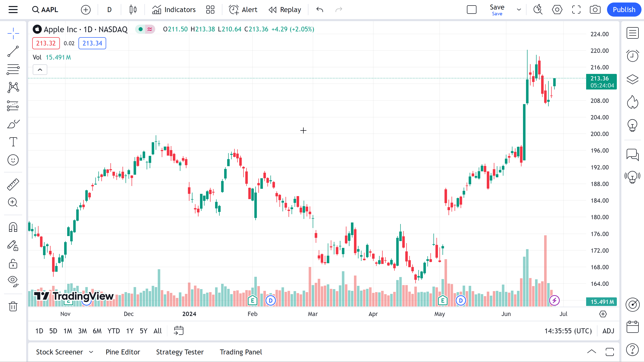The width and height of the screenshot is (644, 362).
Task: Pick the ruler measure tool
Action: pyautogui.click(x=13, y=185)
